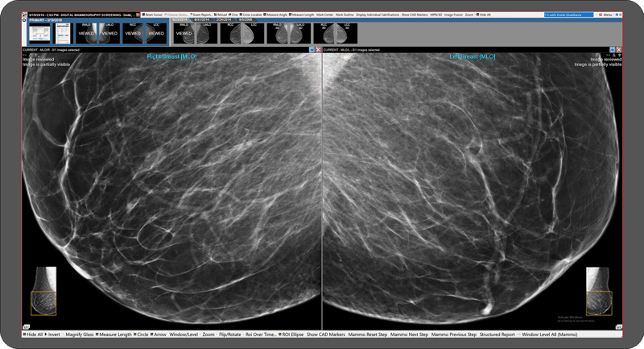Click the Right Breast [MLO] label
This screenshot has height=349, width=644.
coord(171,56)
